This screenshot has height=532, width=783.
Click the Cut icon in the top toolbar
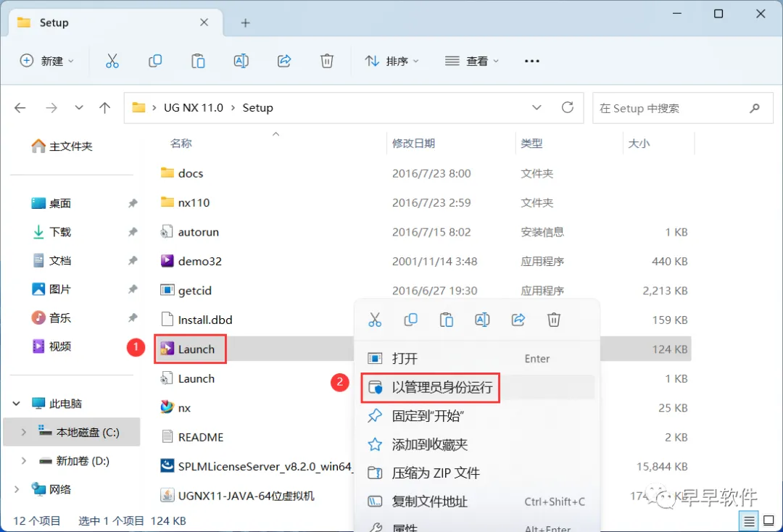click(112, 61)
